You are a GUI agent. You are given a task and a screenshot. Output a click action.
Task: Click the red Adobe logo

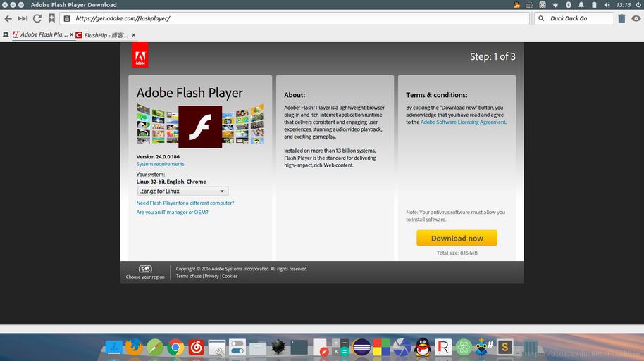pos(140,55)
